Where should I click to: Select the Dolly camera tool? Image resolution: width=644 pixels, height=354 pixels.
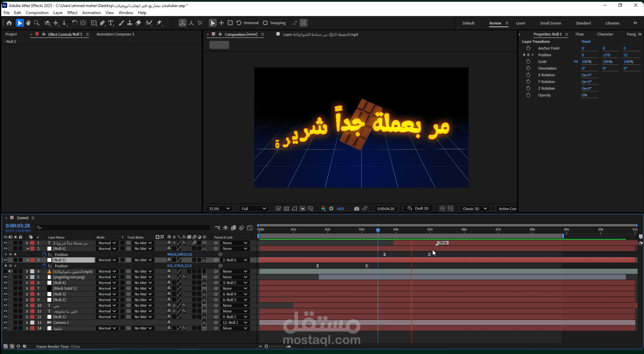[64, 23]
